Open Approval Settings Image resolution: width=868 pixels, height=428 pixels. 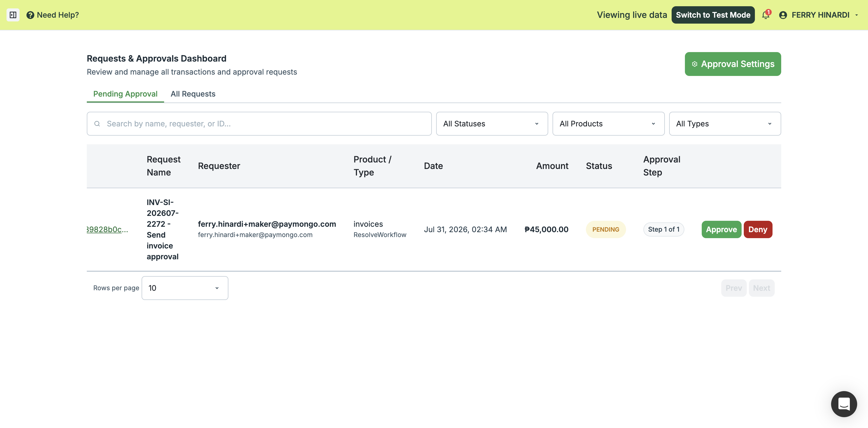733,64
